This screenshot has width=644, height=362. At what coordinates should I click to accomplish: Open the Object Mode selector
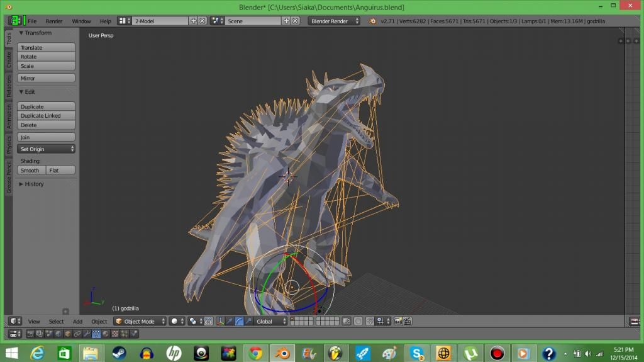point(140,321)
